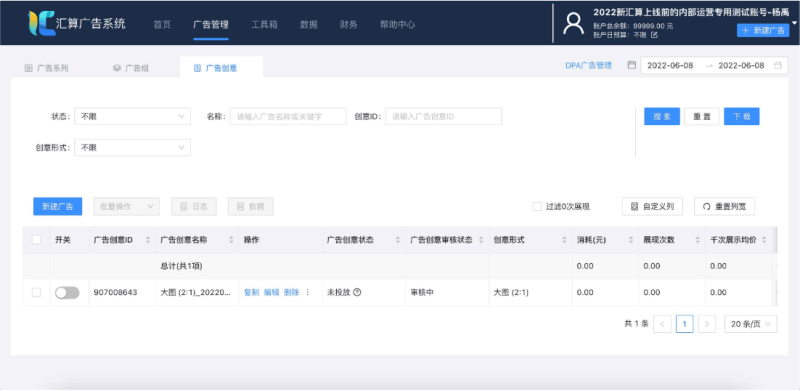Click creative name 大图 (2:1)_20220...
This screenshot has width=800, height=391.
(196, 292)
